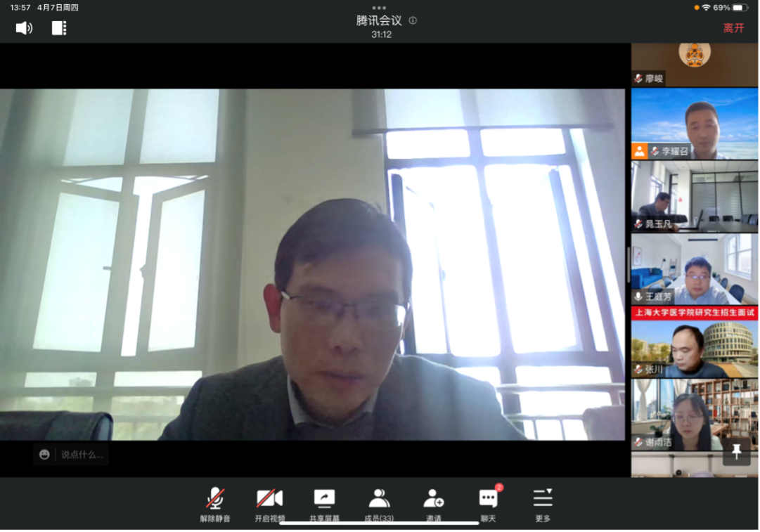Click the 腾讯会议 meeting title
The width and height of the screenshot is (760, 532).
[380, 20]
